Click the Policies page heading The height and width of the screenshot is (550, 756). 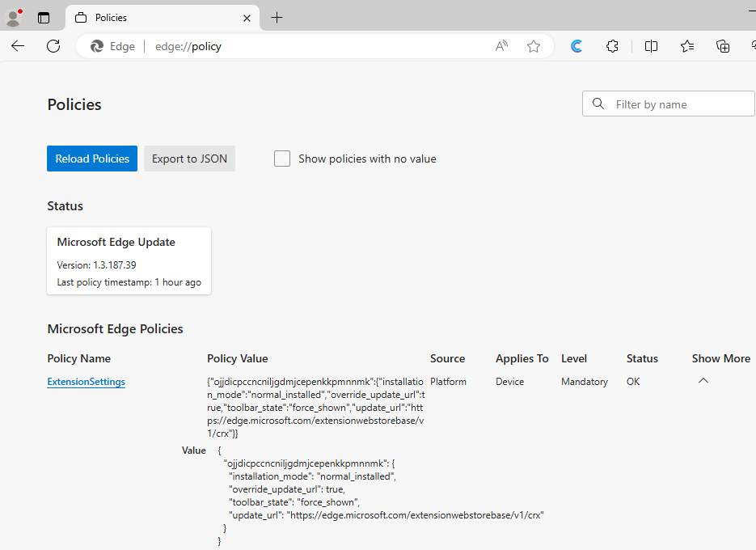(x=74, y=104)
